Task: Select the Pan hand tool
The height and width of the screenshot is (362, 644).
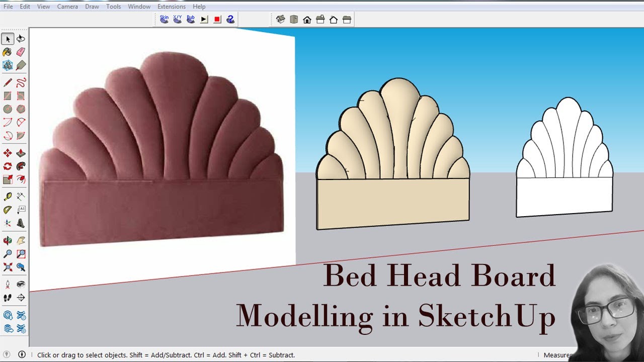Action: coord(21,241)
